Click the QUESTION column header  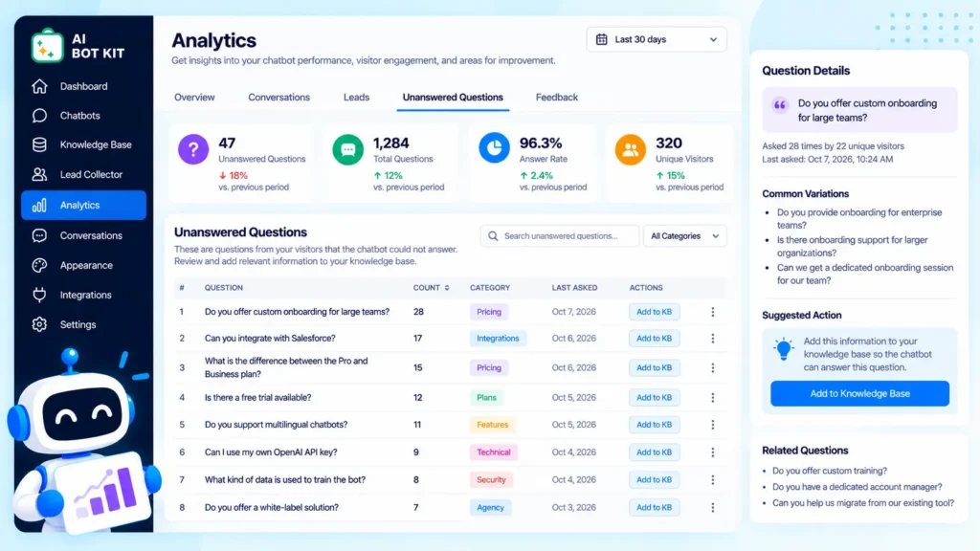tap(224, 288)
